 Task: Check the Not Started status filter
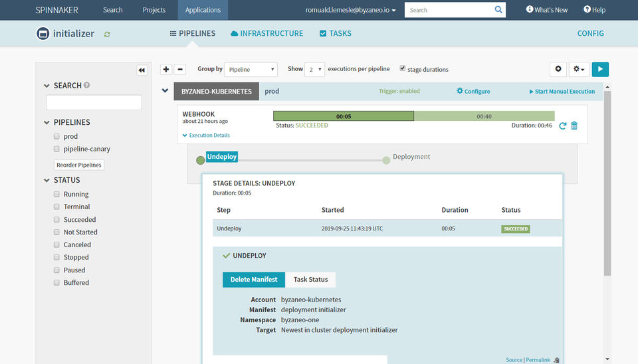click(x=56, y=232)
